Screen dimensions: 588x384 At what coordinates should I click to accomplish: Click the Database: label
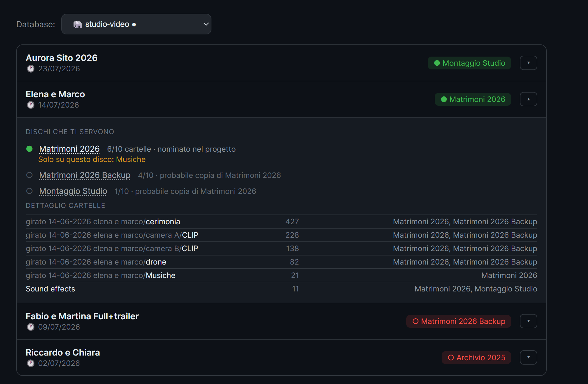(x=36, y=24)
